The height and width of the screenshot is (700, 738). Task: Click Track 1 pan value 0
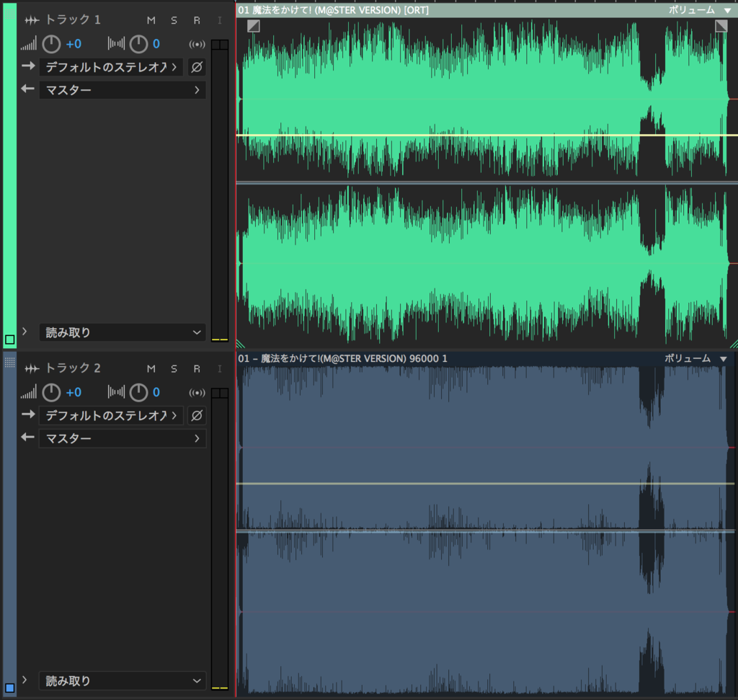[x=156, y=44]
